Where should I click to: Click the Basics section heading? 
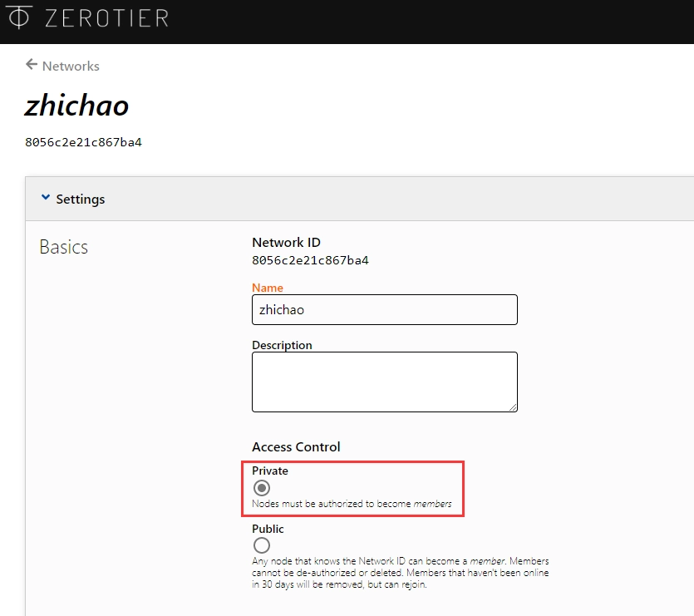click(64, 247)
